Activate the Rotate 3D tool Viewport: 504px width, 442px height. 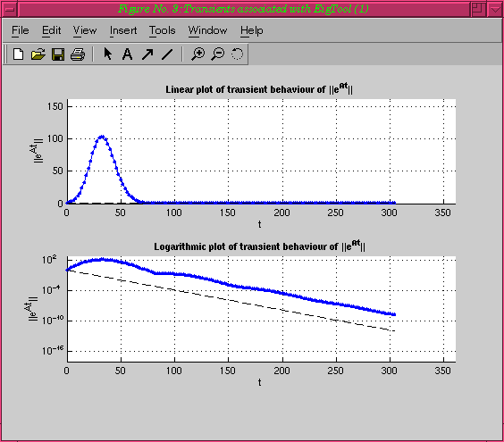(237, 54)
